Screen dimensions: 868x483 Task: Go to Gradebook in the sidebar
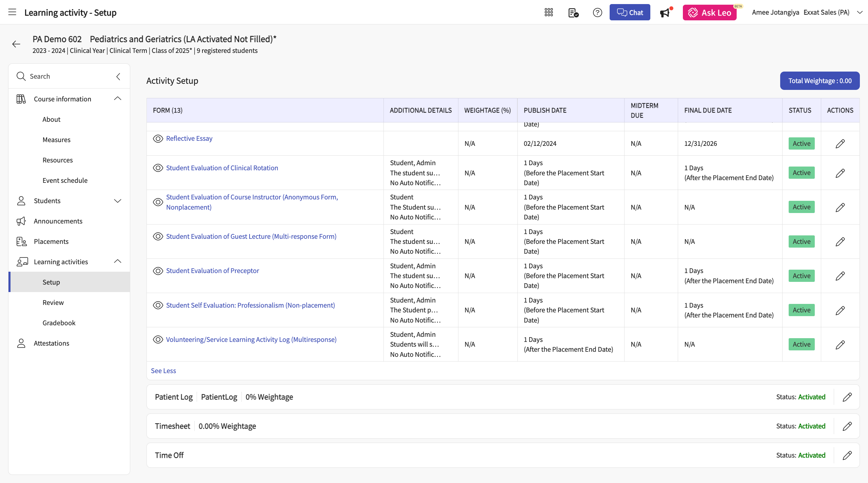coord(59,323)
